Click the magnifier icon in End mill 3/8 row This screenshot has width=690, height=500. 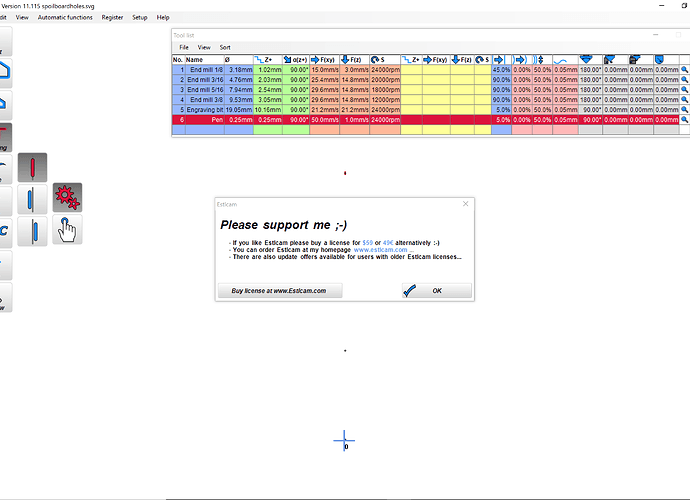pyautogui.click(x=684, y=99)
